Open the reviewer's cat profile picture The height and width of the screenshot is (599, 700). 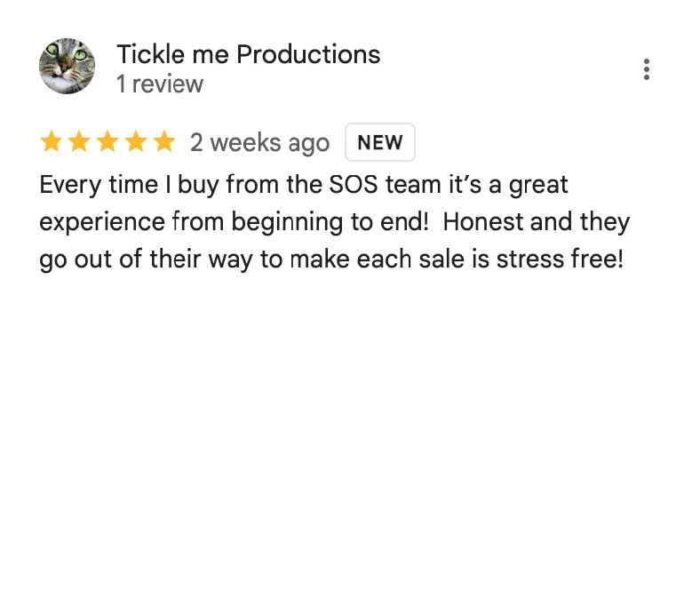point(68,67)
